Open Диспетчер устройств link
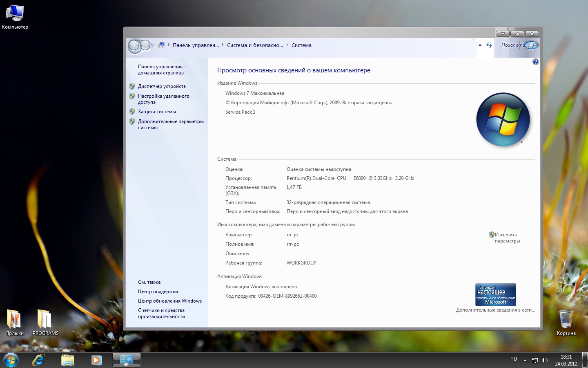Image resolution: width=588 pixels, height=368 pixels. pyautogui.click(x=162, y=86)
